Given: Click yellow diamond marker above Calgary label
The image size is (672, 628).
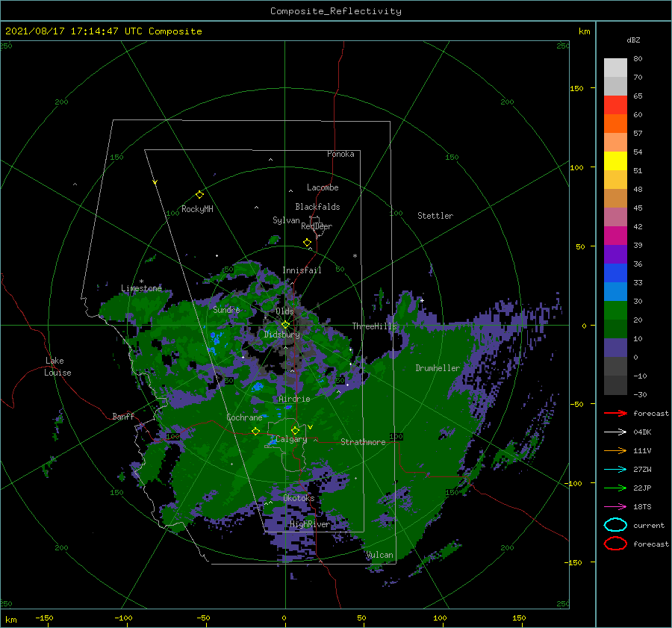Looking at the screenshot, I should coord(295,430).
